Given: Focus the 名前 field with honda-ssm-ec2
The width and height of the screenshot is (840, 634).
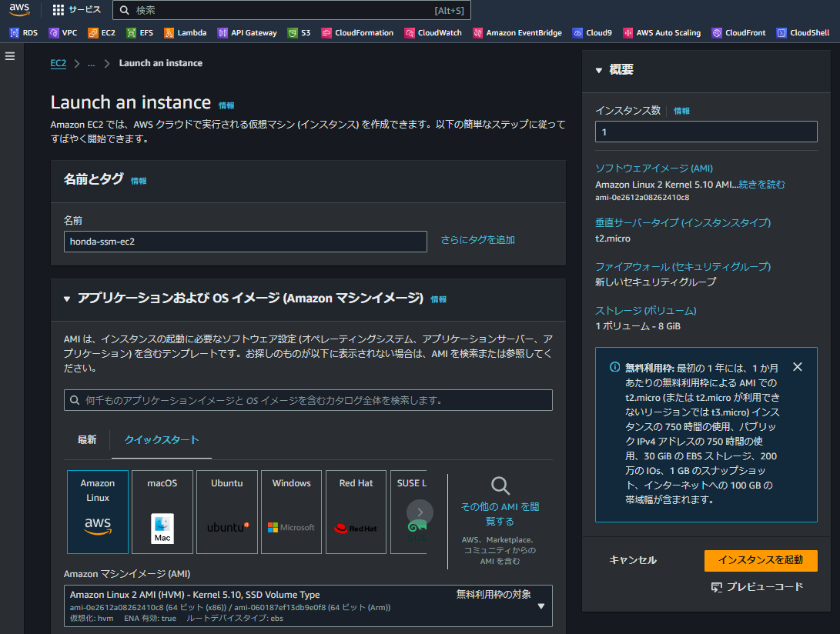Looking at the screenshot, I should click(x=246, y=242).
